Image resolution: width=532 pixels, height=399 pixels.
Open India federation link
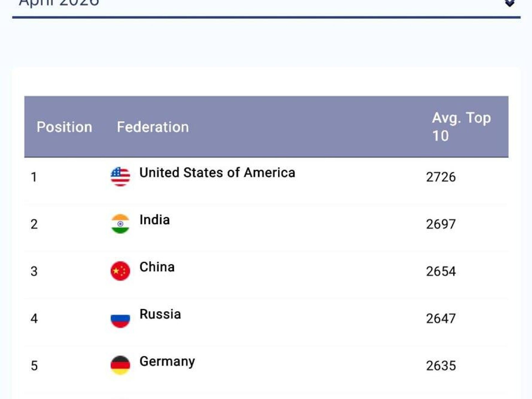tap(155, 220)
